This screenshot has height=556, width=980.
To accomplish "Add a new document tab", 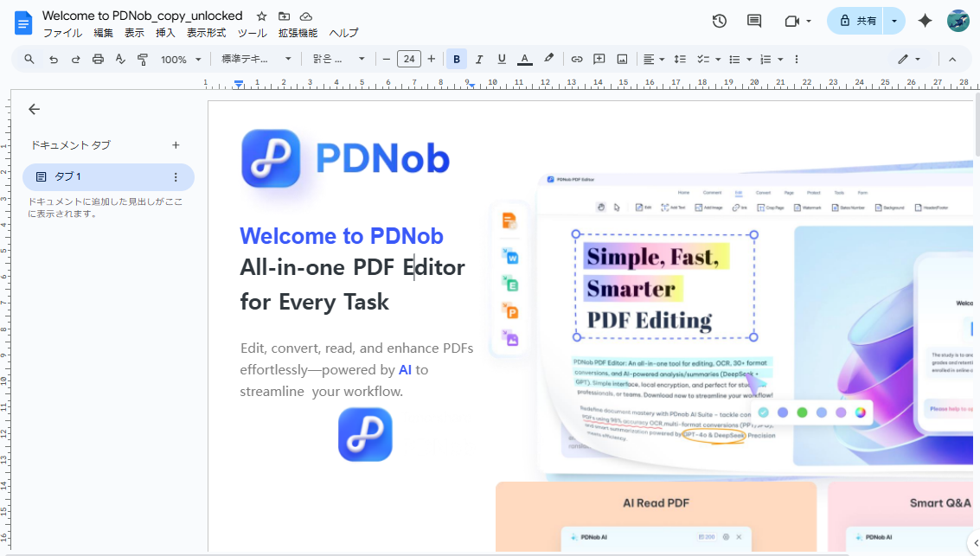I will coord(176,145).
